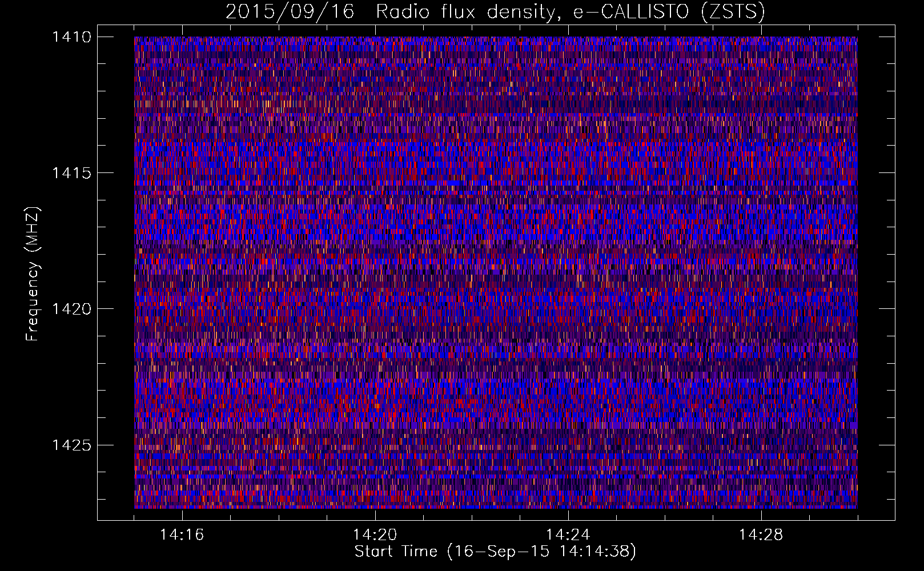Image resolution: width=924 pixels, height=571 pixels.
Task: Click the 1415 frequency tick label
Action: pyautogui.click(x=71, y=173)
